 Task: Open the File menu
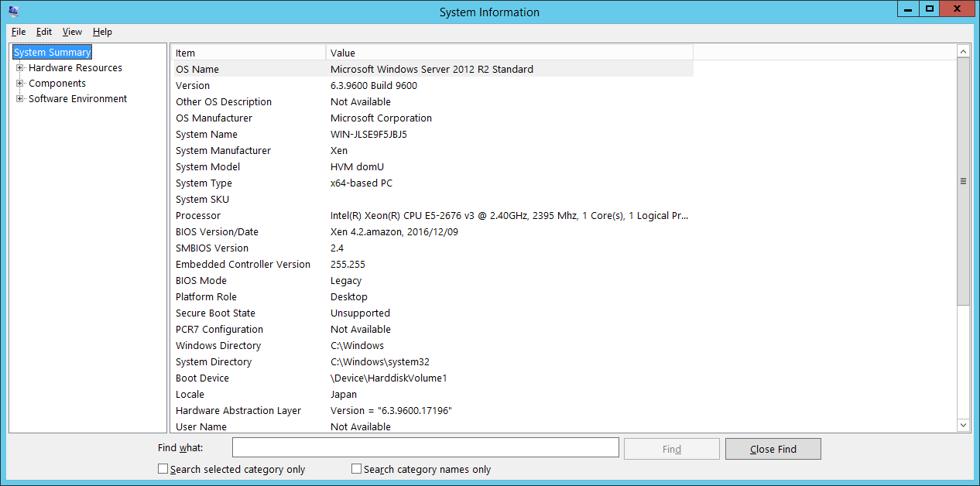tap(19, 32)
